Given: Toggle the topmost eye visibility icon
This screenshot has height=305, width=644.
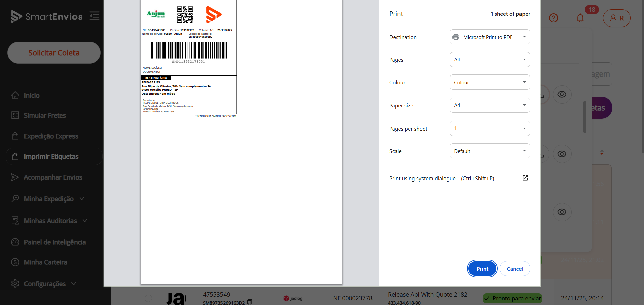Looking at the screenshot, I should tap(562, 94).
